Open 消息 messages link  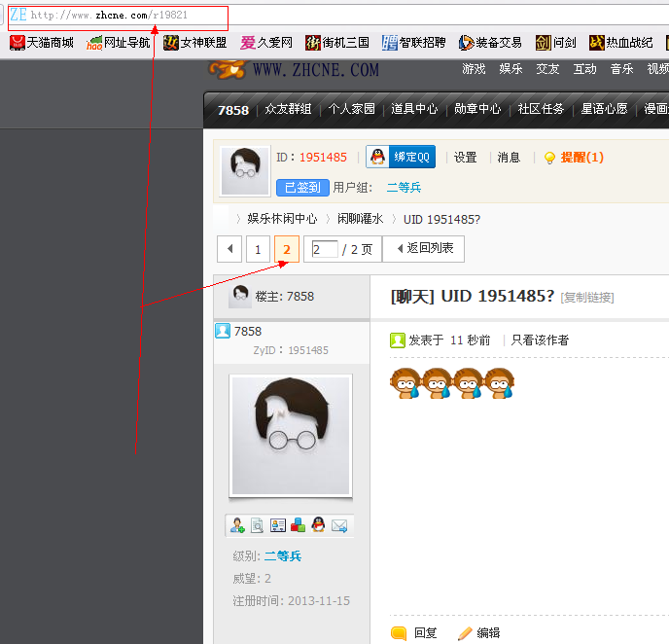coord(509,158)
